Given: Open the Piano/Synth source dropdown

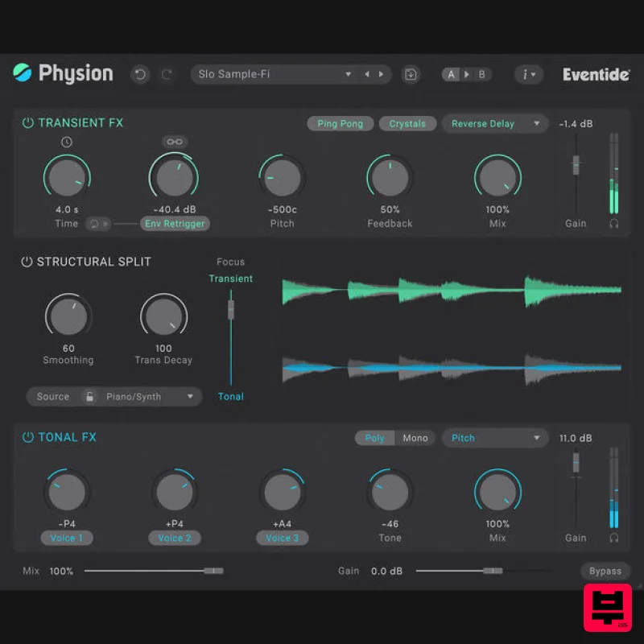Looking at the screenshot, I should point(143,396).
